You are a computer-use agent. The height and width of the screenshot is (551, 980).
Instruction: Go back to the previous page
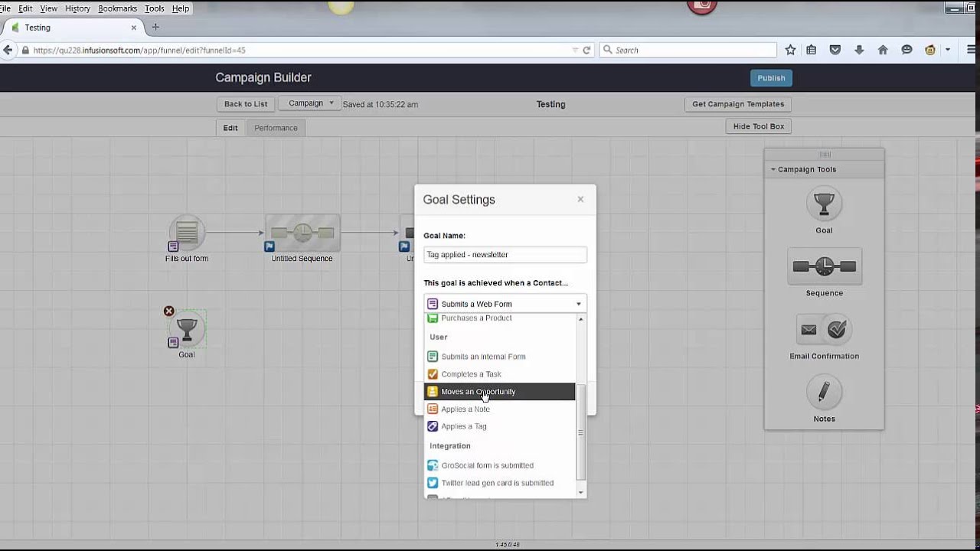pos(8,50)
